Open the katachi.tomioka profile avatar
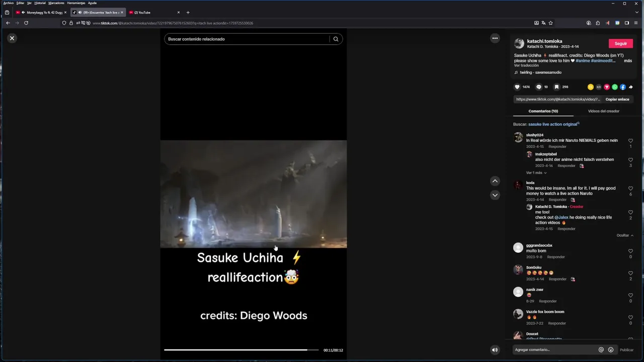644x362 pixels. (519, 44)
